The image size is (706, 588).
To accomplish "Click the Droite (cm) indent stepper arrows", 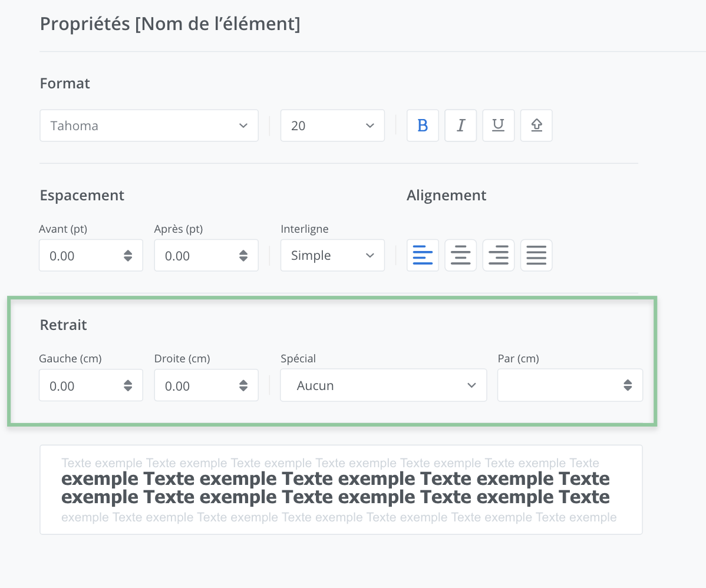I will pos(243,385).
